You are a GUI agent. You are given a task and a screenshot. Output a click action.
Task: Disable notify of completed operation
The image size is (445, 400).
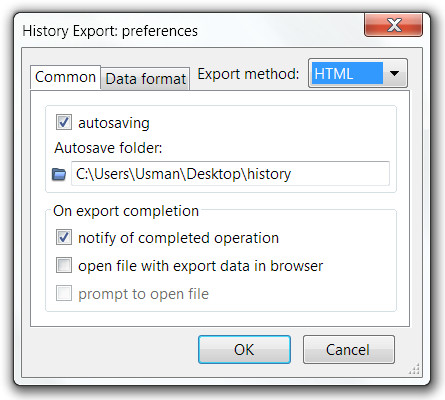(63, 237)
